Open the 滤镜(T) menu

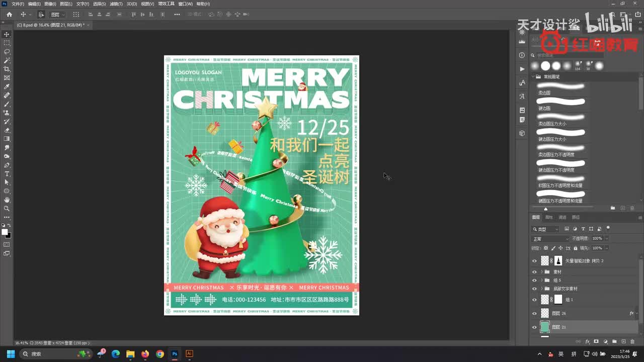pyautogui.click(x=117, y=4)
